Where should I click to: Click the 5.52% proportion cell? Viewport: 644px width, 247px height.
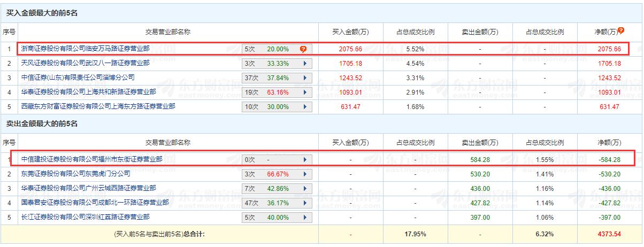415,49
